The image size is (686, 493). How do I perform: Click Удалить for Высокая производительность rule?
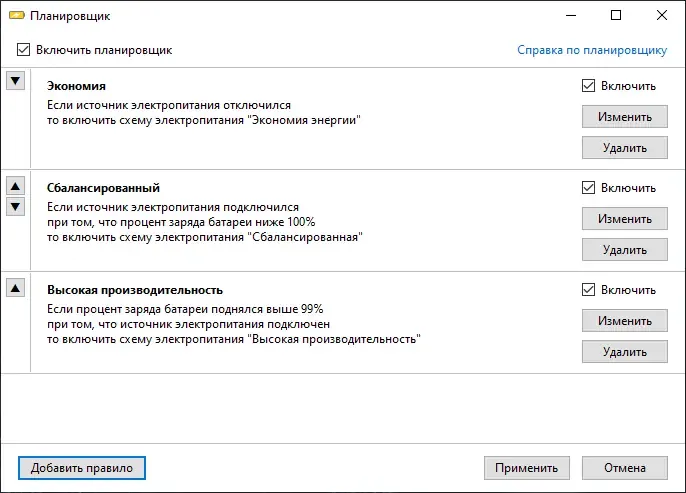click(624, 352)
